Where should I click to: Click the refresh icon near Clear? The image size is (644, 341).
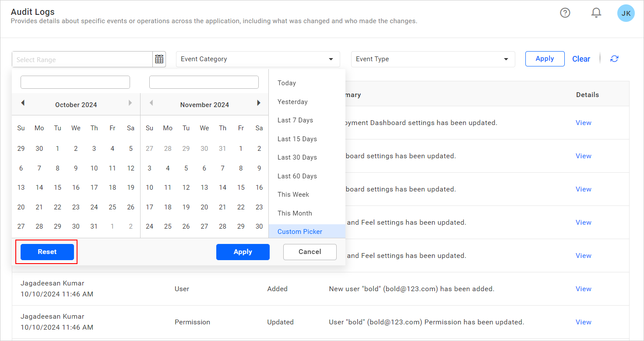614,58
